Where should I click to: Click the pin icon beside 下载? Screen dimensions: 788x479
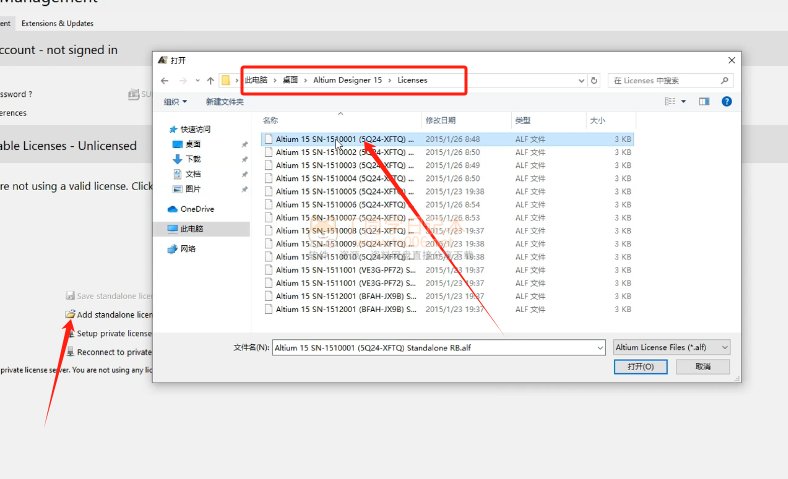[245, 159]
